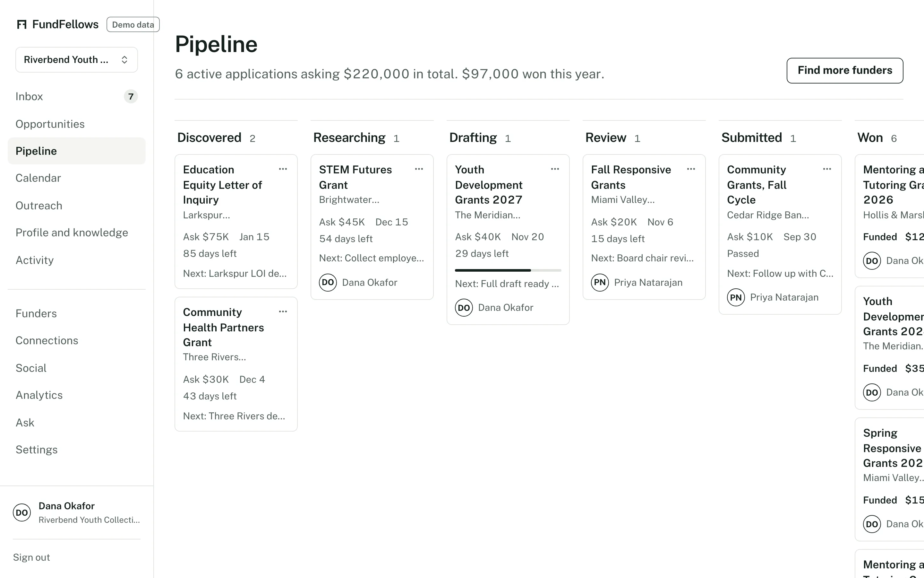Screen dimensions: 924x578
Task: Expand the Riverbend Youth organization switcher
Action: [x=76, y=60]
